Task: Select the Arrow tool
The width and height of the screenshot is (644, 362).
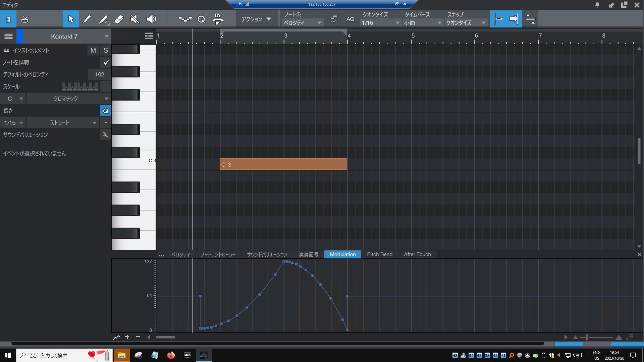Action: [x=71, y=19]
